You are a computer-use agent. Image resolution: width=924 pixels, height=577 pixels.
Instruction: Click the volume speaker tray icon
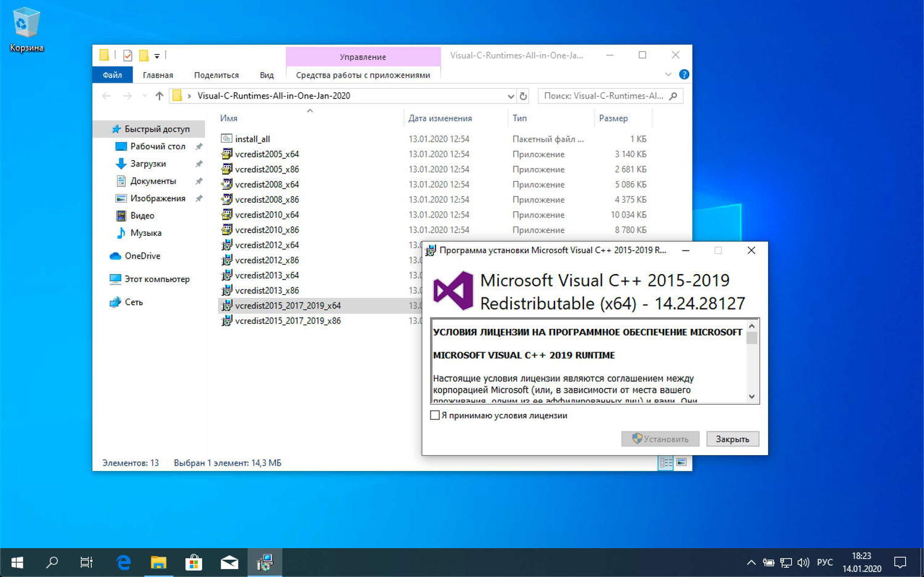[803, 562]
